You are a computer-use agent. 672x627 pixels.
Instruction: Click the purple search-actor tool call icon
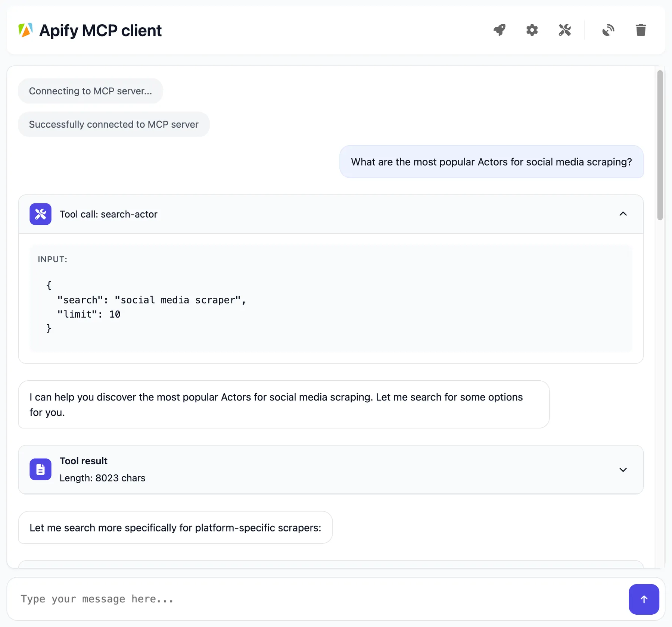click(x=40, y=214)
